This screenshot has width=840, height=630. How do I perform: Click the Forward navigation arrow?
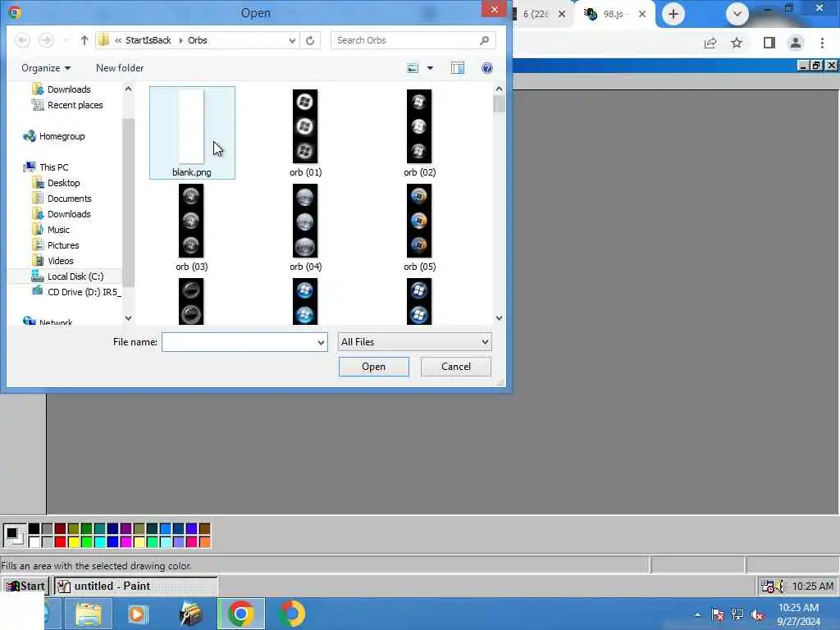[46, 40]
